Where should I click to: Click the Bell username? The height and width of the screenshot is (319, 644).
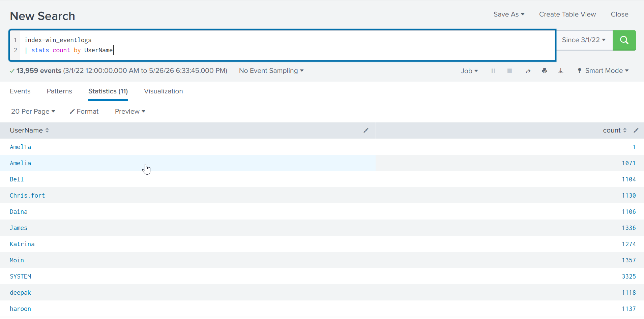(17, 179)
